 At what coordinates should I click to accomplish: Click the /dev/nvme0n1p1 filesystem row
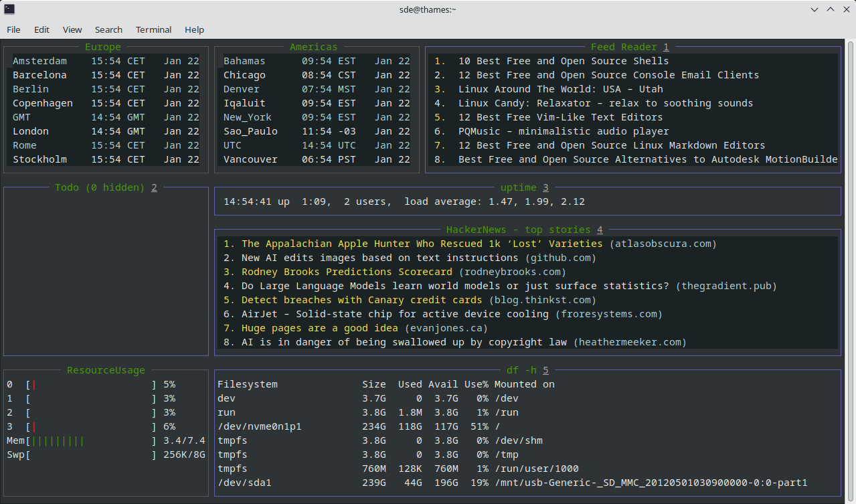click(359, 426)
